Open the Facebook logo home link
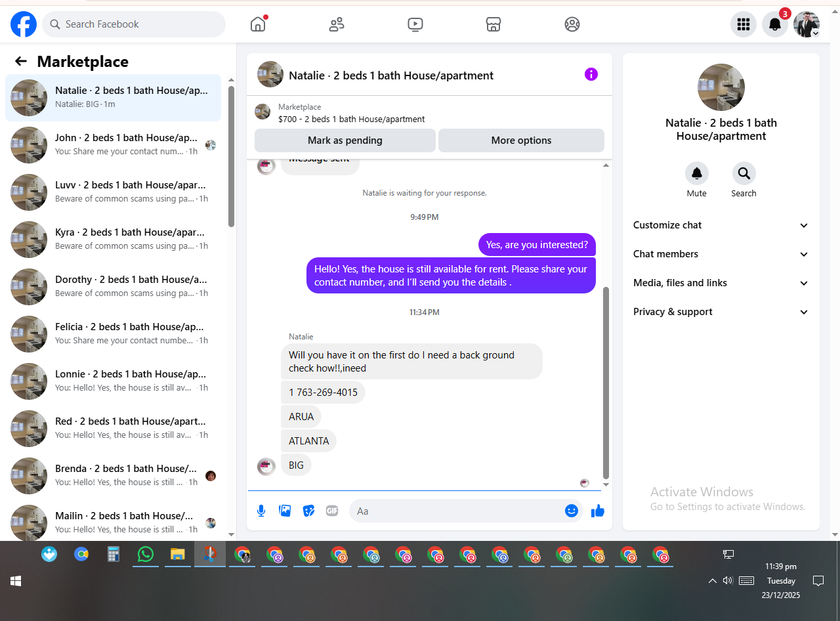 24,24
